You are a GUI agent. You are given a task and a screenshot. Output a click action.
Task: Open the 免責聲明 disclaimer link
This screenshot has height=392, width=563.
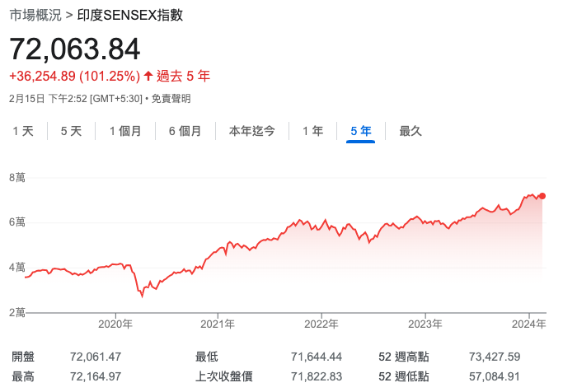click(x=171, y=99)
